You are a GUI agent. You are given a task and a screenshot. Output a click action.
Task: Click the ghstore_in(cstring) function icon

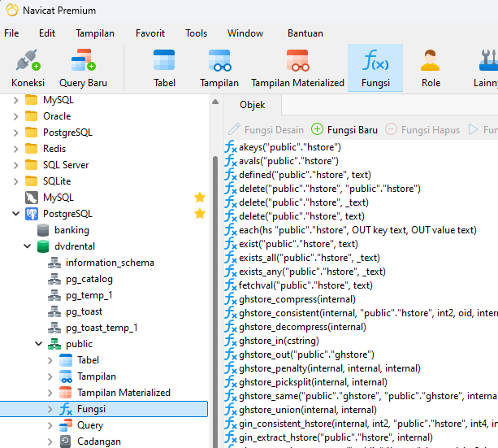231,341
